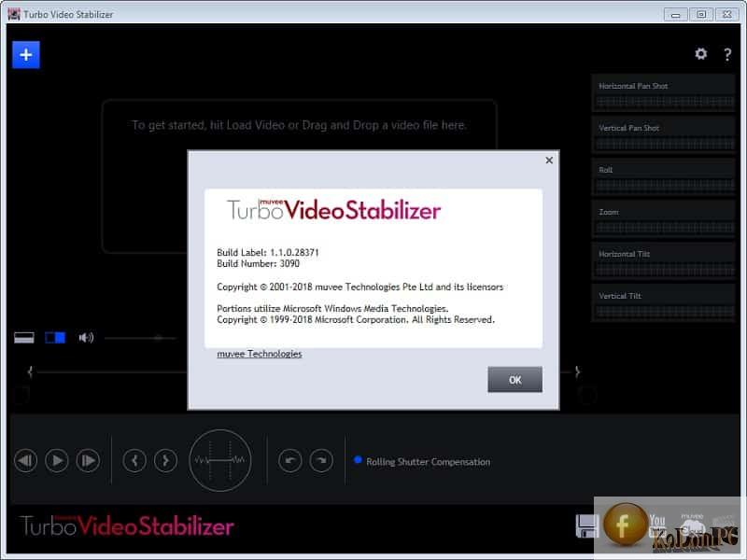
Task: Click the Build Number: 3090 text
Action: click(259, 263)
